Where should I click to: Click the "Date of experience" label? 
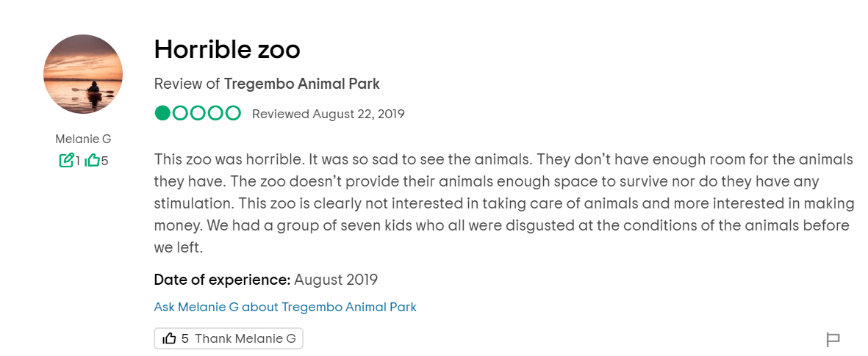(x=221, y=280)
